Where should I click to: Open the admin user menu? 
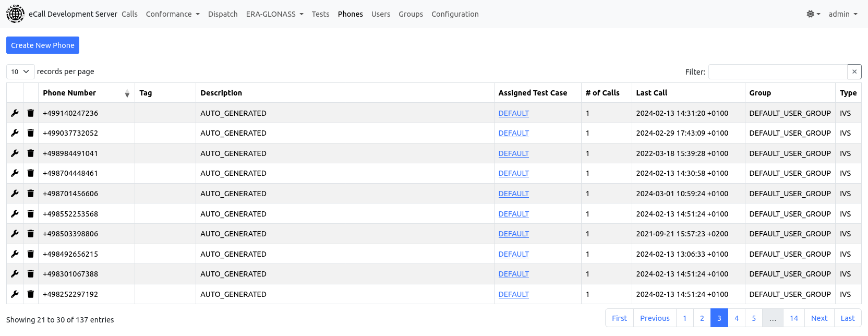click(842, 14)
